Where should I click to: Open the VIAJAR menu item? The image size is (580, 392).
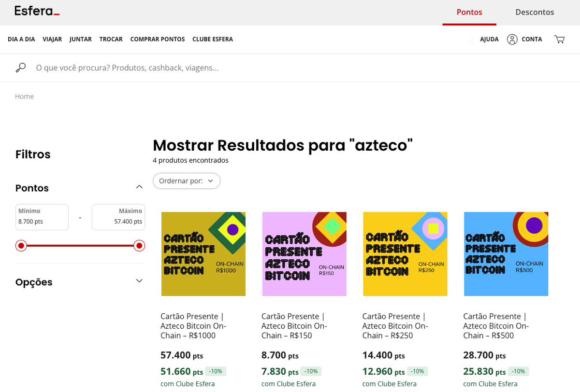coord(52,39)
